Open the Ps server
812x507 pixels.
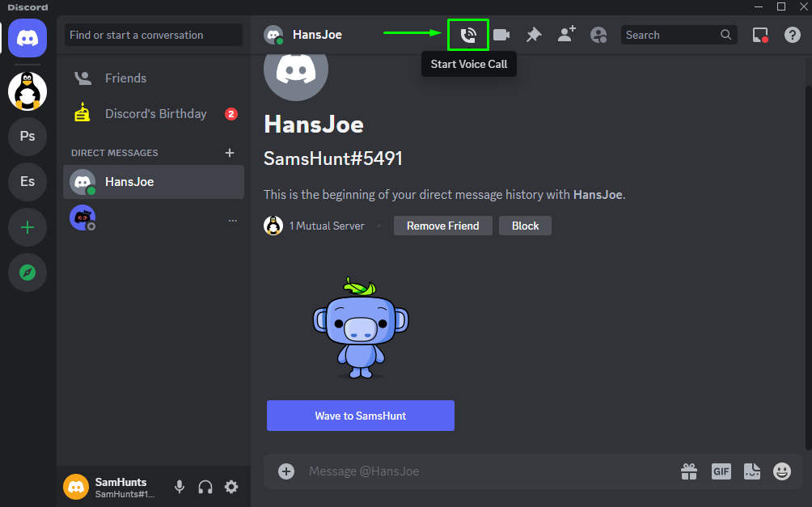click(27, 136)
